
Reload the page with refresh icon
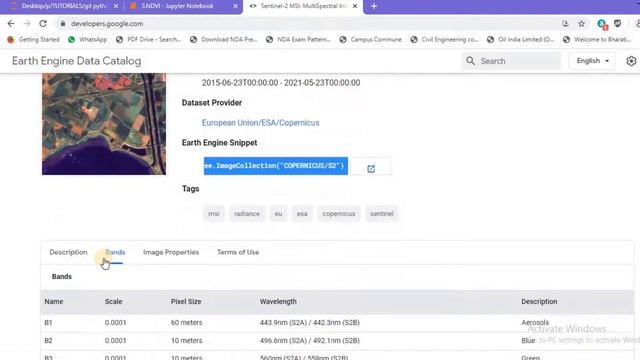tap(43, 24)
